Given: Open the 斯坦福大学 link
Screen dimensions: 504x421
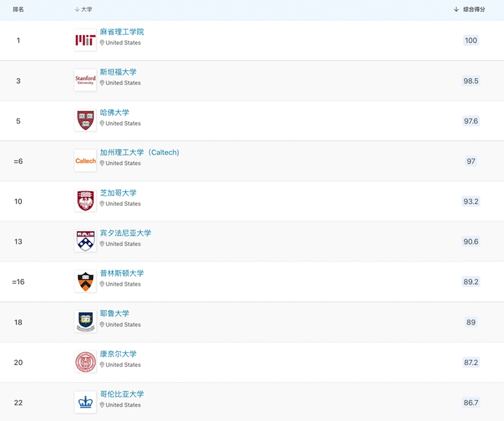Looking at the screenshot, I should click(x=118, y=72).
